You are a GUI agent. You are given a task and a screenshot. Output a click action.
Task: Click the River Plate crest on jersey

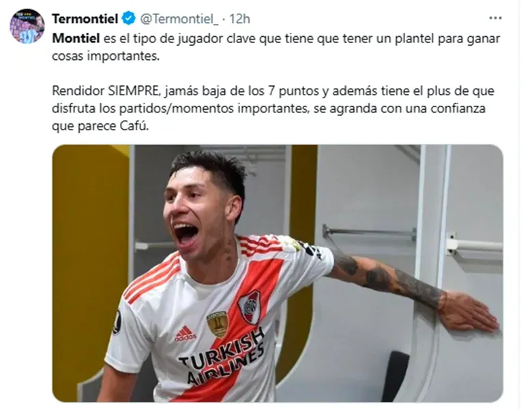[x=250, y=307]
